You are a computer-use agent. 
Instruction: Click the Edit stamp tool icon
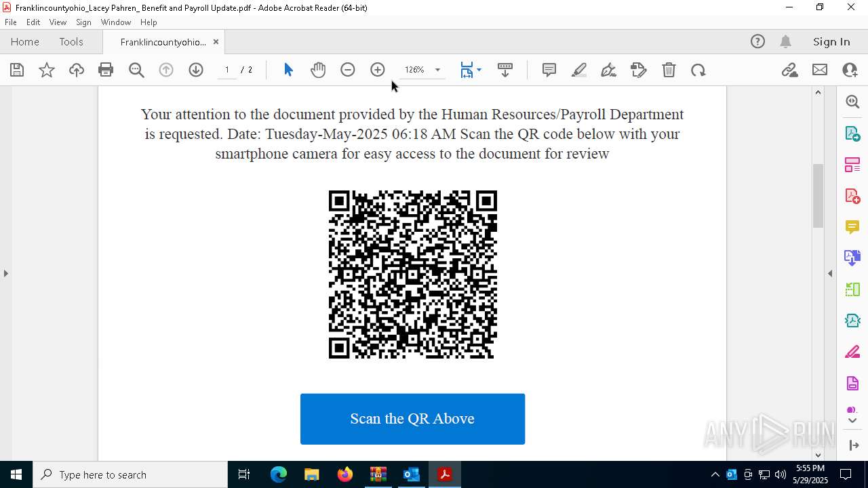[x=639, y=70]
